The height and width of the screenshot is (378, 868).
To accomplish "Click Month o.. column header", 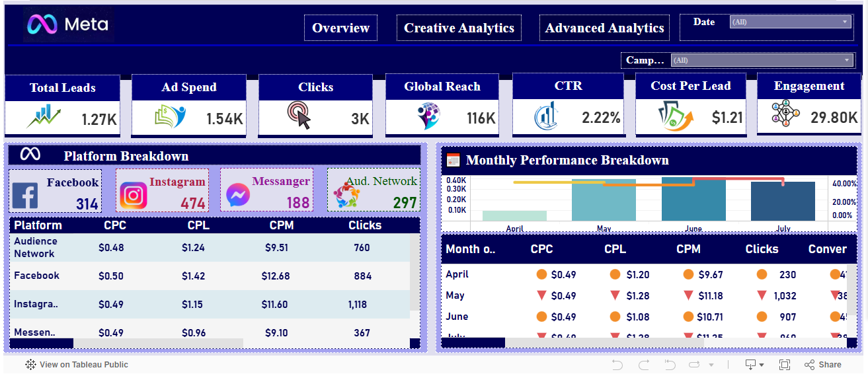I will 471,249.
